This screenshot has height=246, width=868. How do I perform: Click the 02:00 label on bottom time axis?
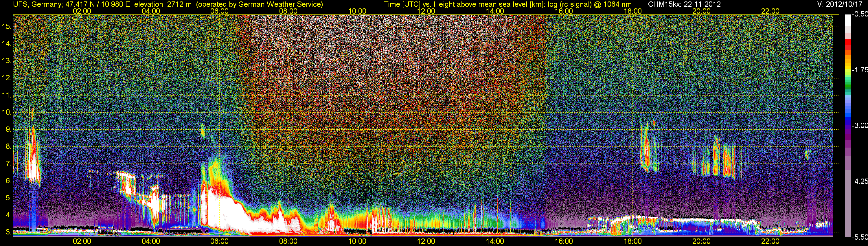click(x=82, y=241)
